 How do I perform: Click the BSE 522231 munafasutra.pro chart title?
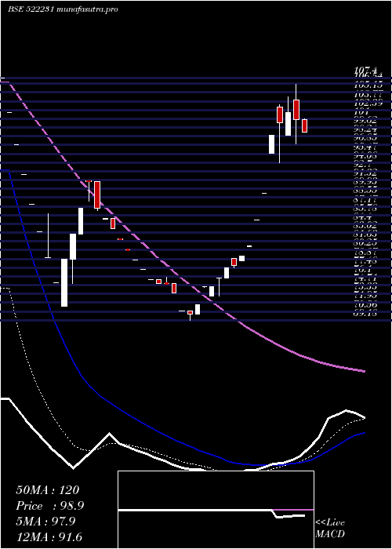(x=63, y=9)
